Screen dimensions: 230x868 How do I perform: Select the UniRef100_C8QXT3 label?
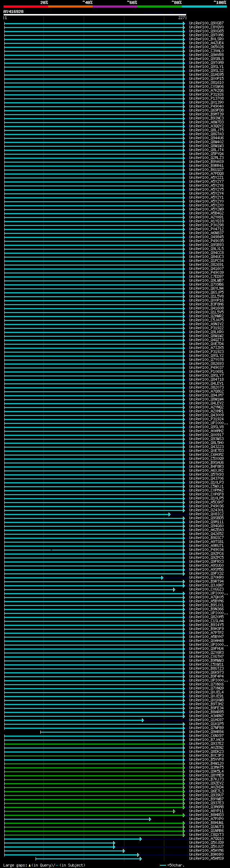[x=206, y=835]
